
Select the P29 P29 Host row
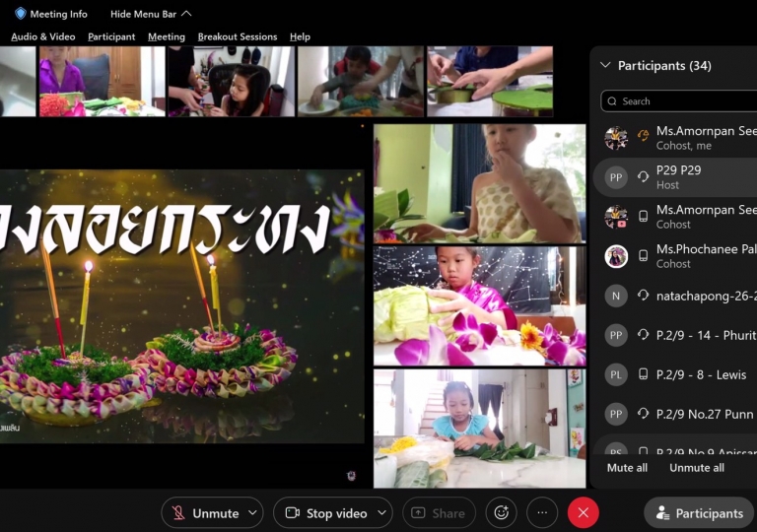tap(675, 177)
